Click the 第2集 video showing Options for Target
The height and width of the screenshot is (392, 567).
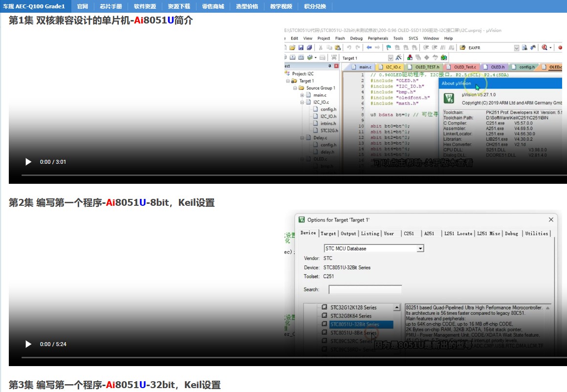[x=288, y=287]
